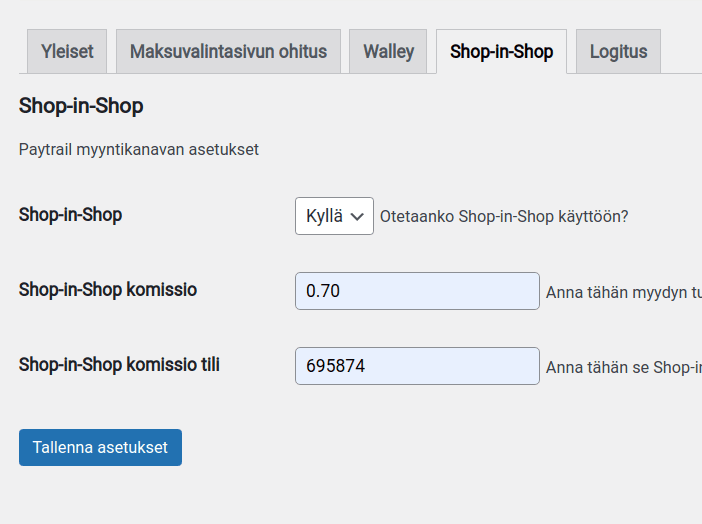Click the Shop-in-Shop komissio tili label
The width and height of the screenshot is (702, 524).
coord(119,365)
